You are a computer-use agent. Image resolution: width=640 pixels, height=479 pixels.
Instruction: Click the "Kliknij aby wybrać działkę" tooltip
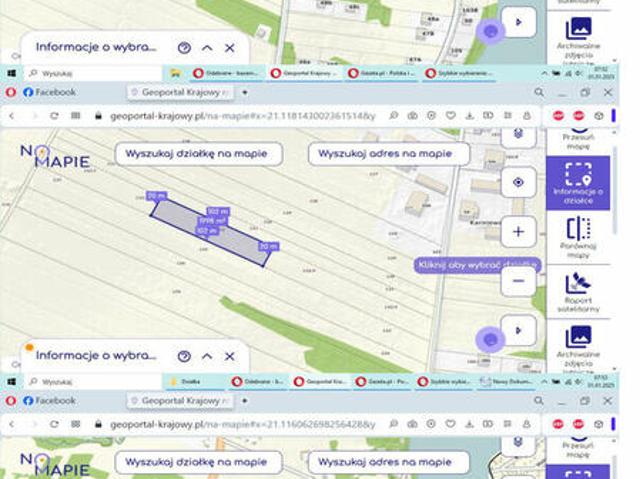click(x=476, y=265)
